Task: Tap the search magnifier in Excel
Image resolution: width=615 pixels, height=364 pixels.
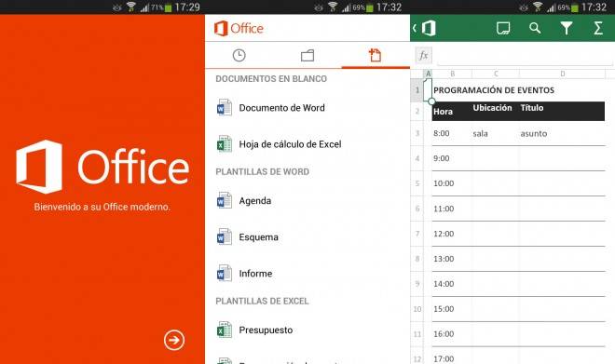Action: click(535, 28)
